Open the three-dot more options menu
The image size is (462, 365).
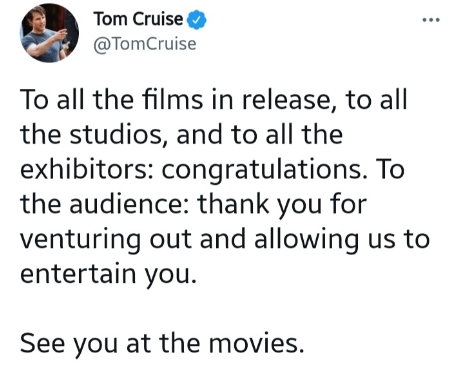pyautogui.click(x=431, y=20)
